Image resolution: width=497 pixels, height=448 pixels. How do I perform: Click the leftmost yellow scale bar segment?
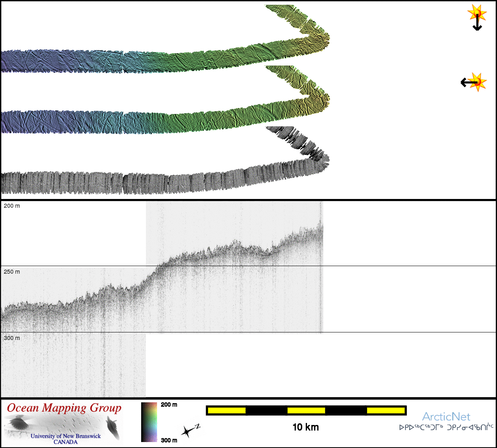coord(226,410)
